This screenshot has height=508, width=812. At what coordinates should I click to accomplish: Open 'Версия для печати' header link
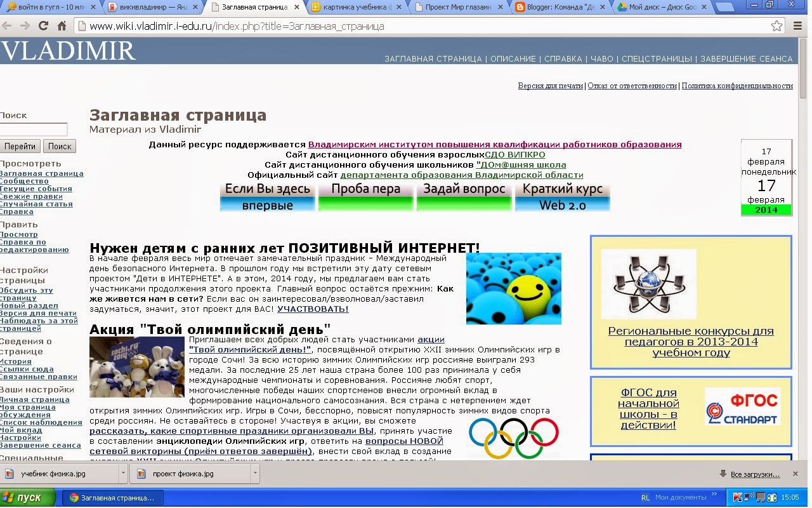550,86
